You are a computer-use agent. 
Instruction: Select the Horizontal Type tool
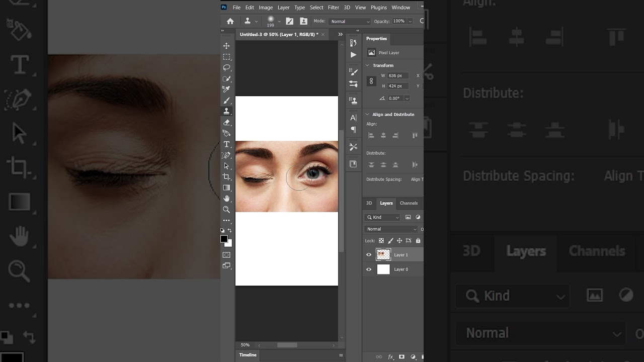click(226, 144)
